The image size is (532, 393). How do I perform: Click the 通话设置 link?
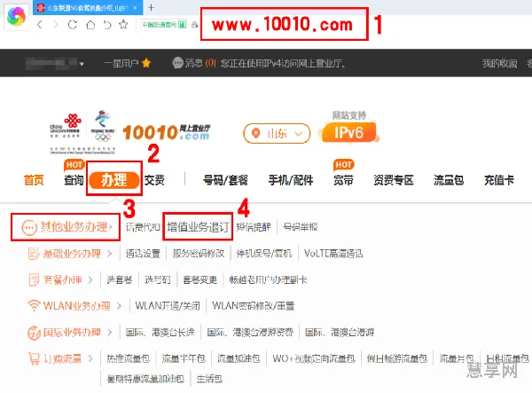coord(143,254)
